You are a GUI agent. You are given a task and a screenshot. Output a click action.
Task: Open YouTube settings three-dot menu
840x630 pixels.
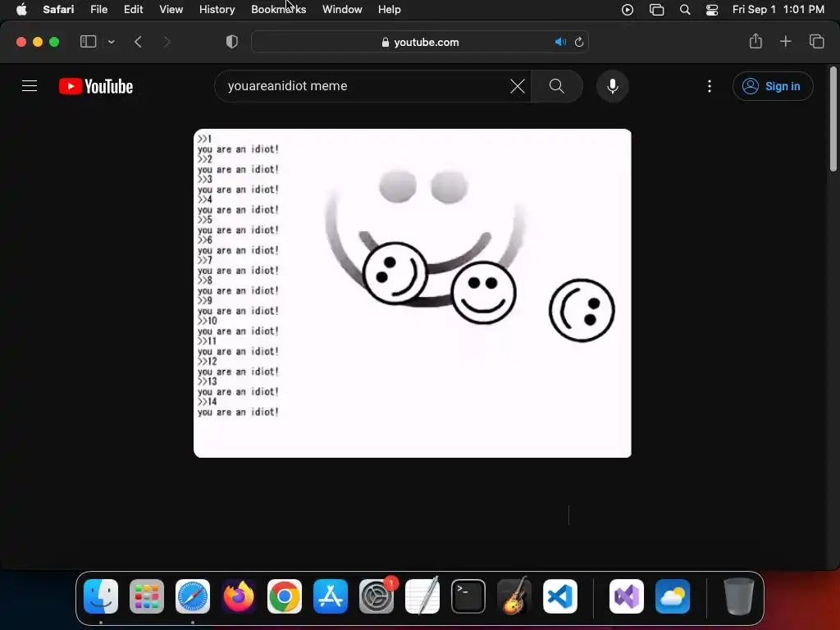(710, 86)
